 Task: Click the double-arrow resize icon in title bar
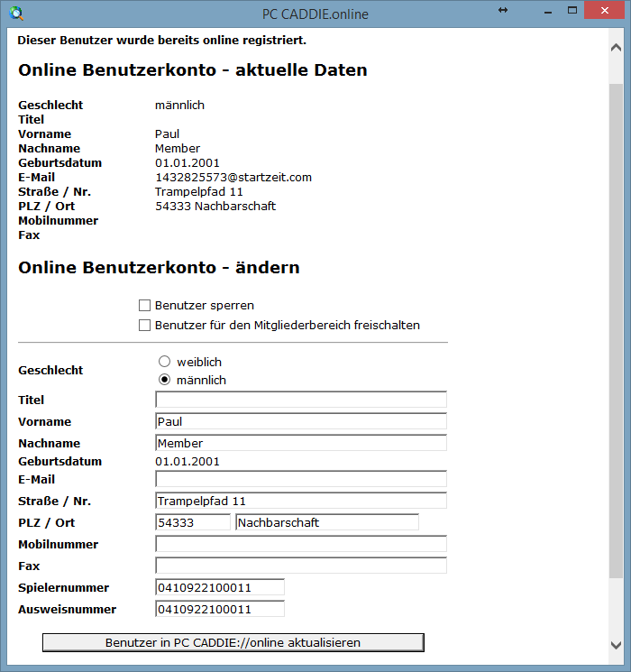[503, 10]
